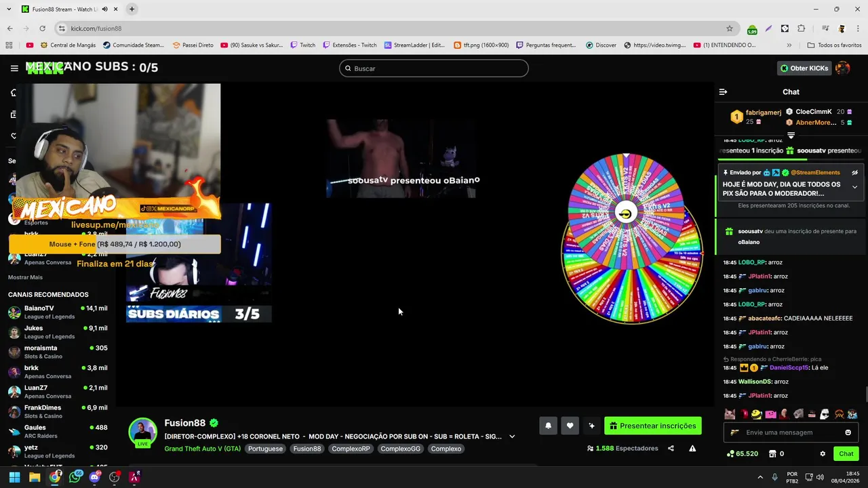
Task: Open BaianoTV recommended channel
Action: 58,312
